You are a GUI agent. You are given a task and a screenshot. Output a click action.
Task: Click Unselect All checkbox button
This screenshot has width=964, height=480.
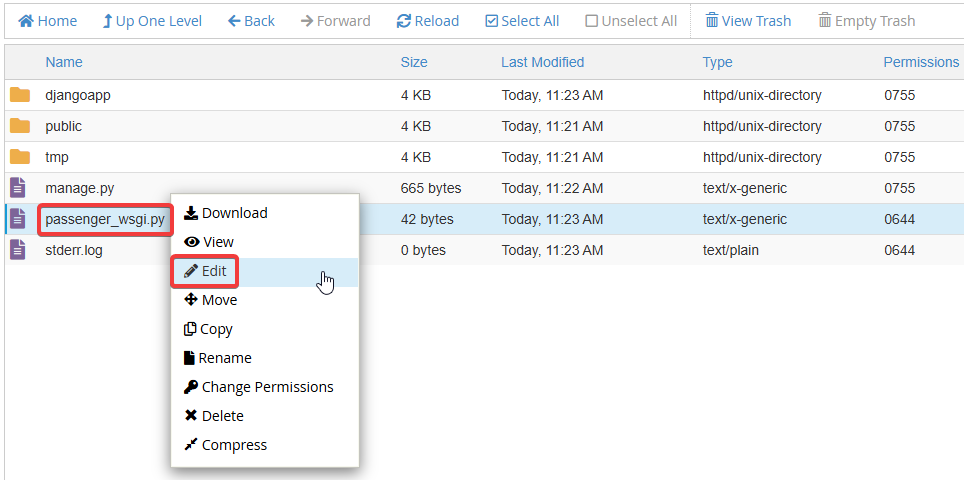(630, 21)
